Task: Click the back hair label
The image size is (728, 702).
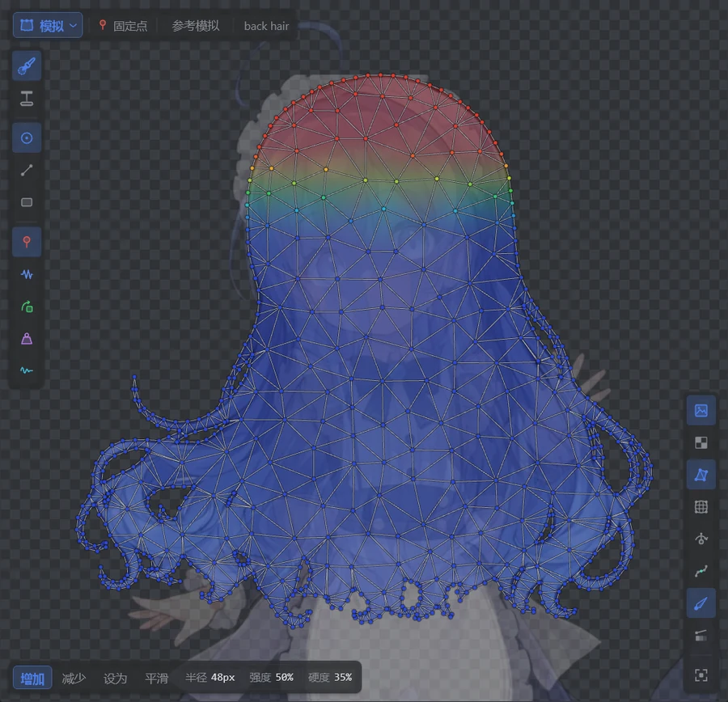Action: click(266, 26)
